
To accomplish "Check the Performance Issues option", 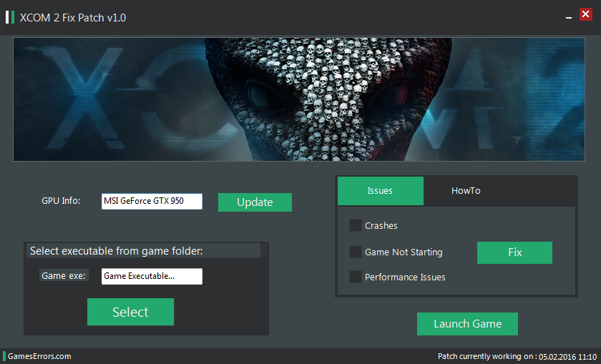I will point(356,277).
